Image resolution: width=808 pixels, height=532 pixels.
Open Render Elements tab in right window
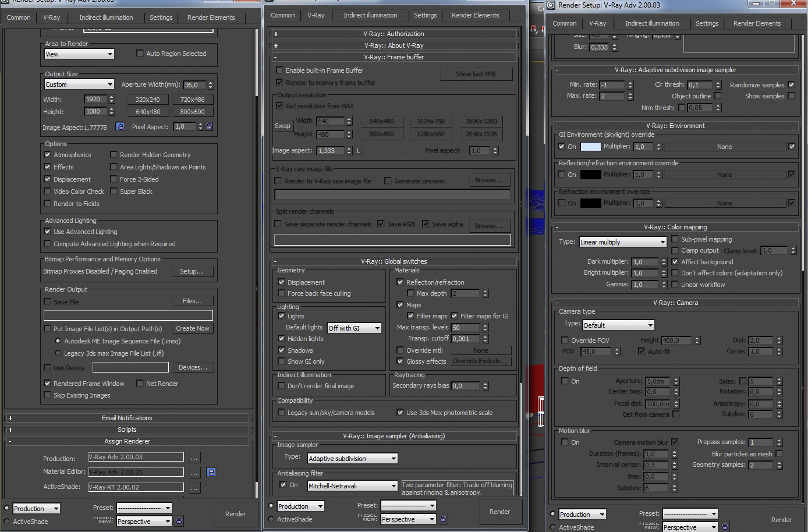(x=757, y=23)
